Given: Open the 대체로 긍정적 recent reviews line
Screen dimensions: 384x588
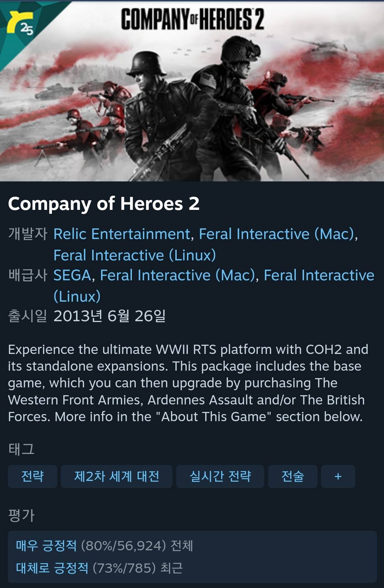Looking at the screenshot, I should click(x=99, y=568).
